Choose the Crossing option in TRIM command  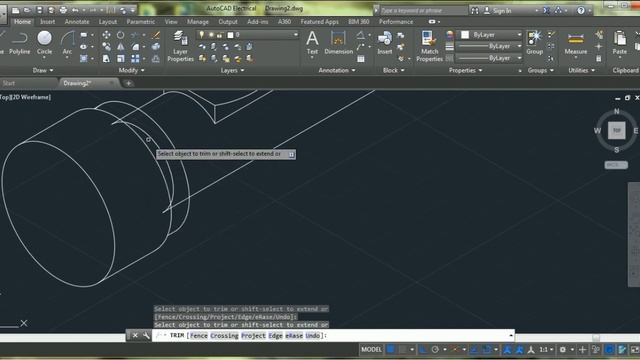pyautogui.click(x=224, y=336)
